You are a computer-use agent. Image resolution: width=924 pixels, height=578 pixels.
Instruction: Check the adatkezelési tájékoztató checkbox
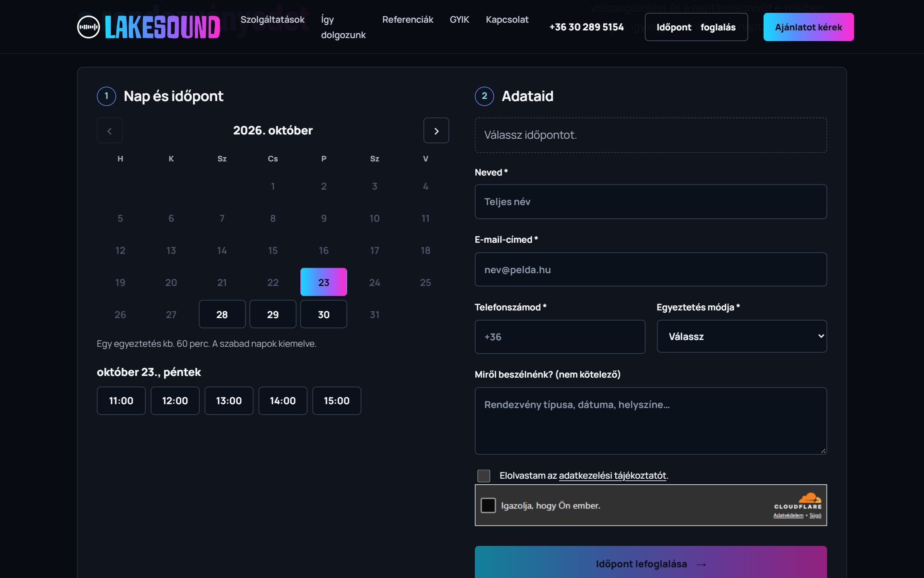pos(484,476)
